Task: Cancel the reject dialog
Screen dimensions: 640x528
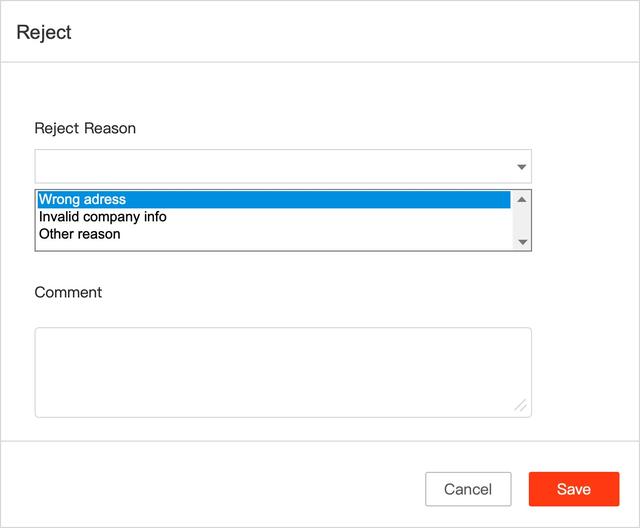Action: point(468,489)
